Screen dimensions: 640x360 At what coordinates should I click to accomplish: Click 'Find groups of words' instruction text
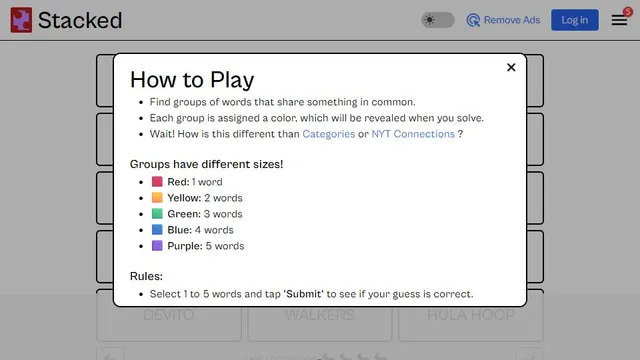pos(282,102)
